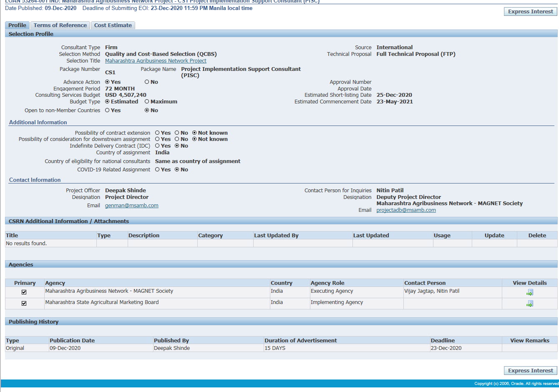Select Maximum budget type

point(147,102)
